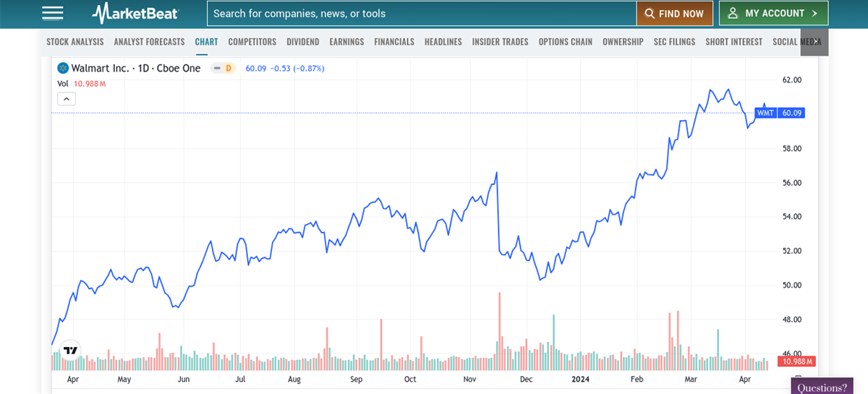Screen dimensions: 868x394
Task: Open the hamburger navigation menu
Action: [x=53, y=13]
